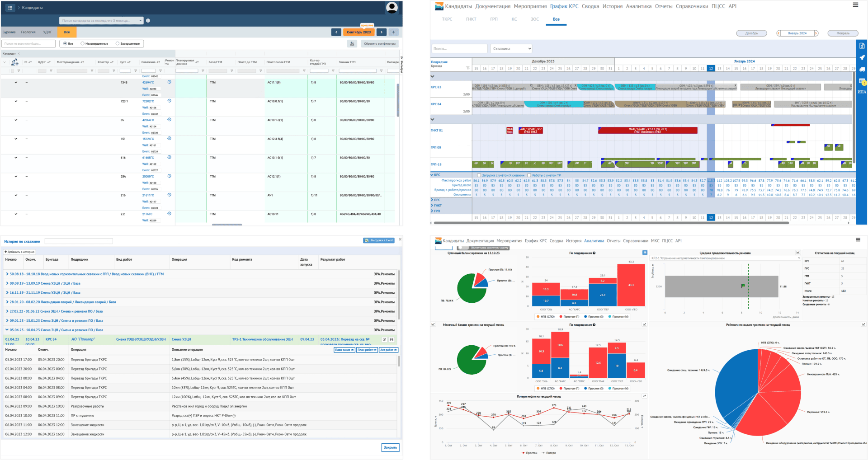Open hamburger menu above the KRS schedule

point(855,5)
